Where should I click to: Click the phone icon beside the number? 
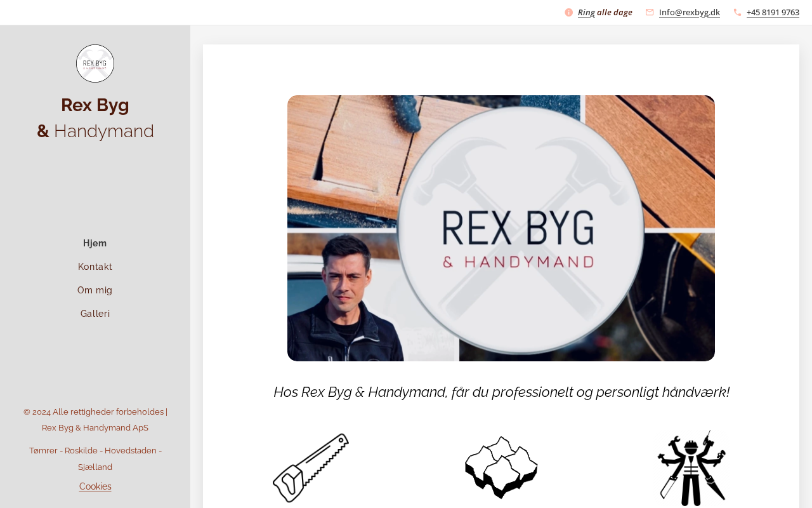(x=737, y=12)
